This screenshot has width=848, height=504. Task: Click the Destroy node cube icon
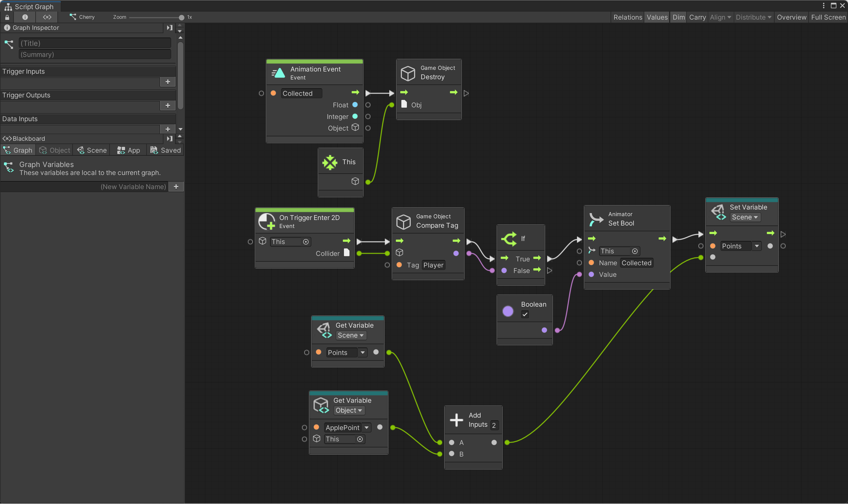[x=407, y=73]
